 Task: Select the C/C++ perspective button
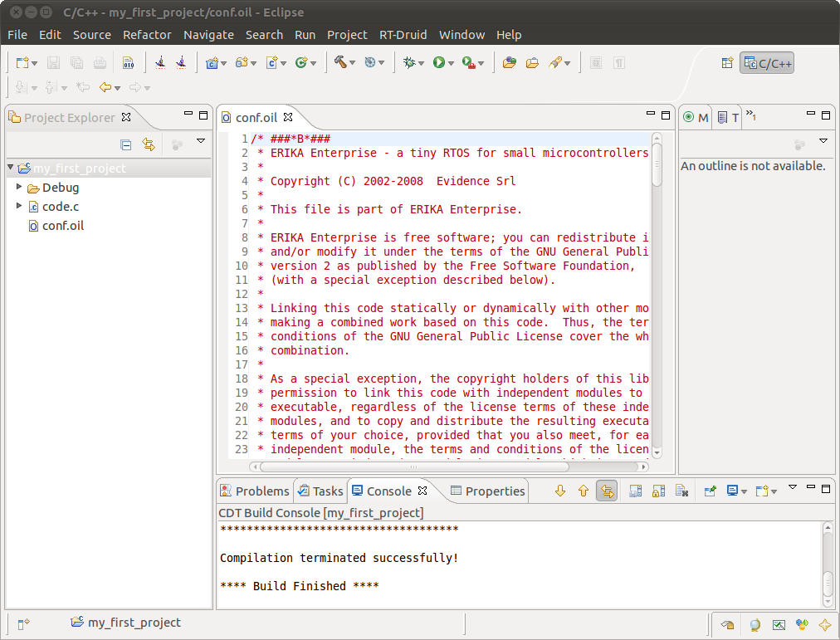click(x=767, y=62)
